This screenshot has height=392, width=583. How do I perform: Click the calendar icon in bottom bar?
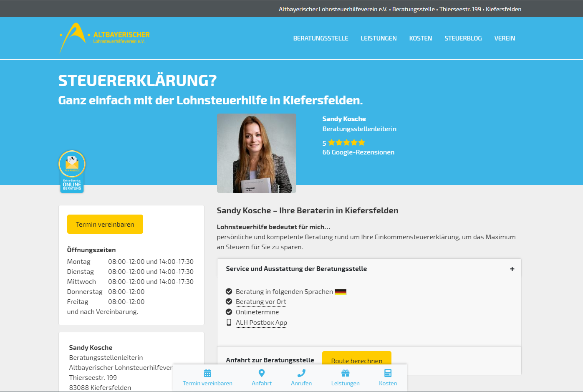click(207, 373)
